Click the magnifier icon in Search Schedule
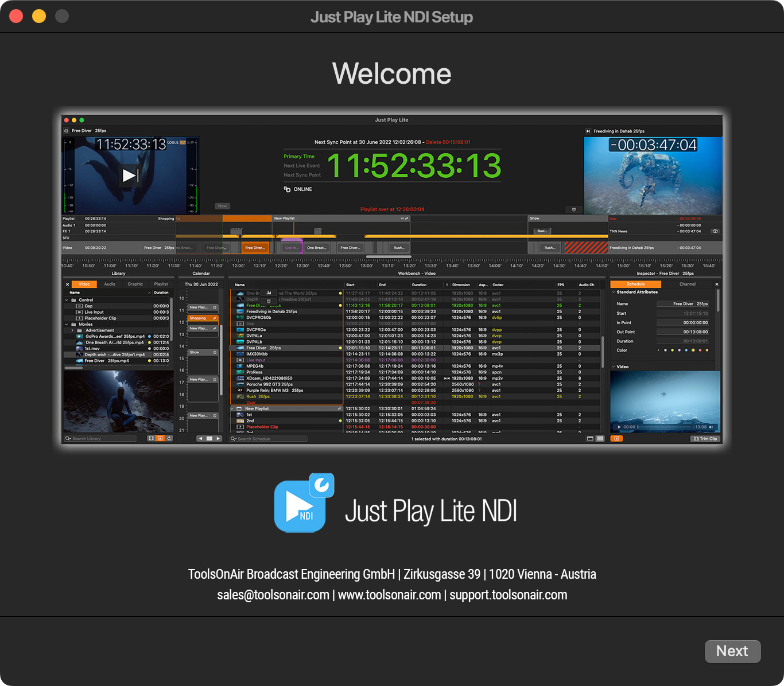 pos(234,439)
